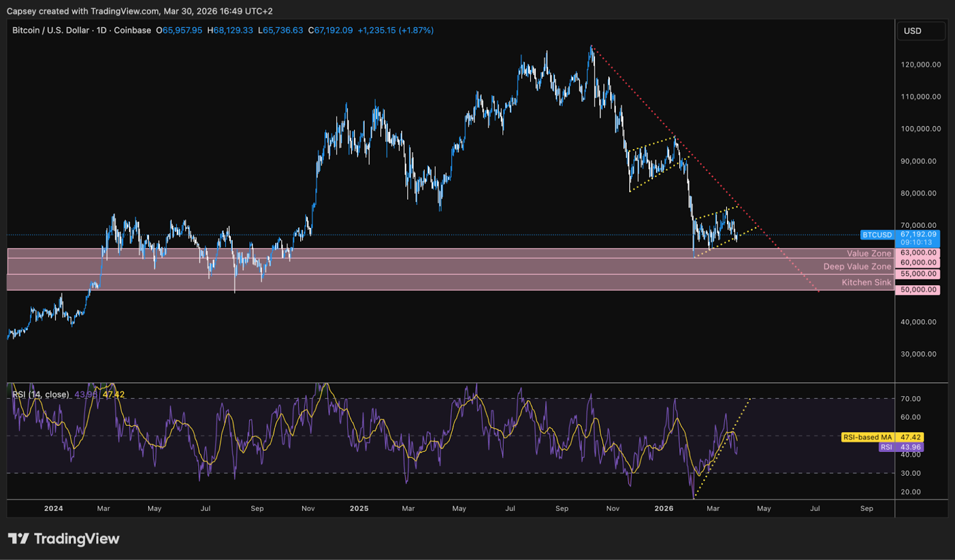Click the 2026 label on the time axis
Viewport: 955px width, 560px height.
[x=664, y=509]
